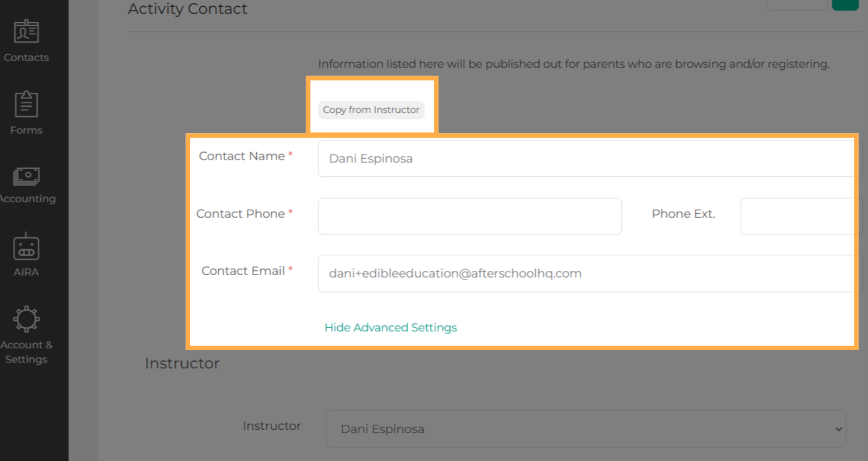Click the Copy from Instructor button
Screen dimensions: 868x461
(371, 110)
